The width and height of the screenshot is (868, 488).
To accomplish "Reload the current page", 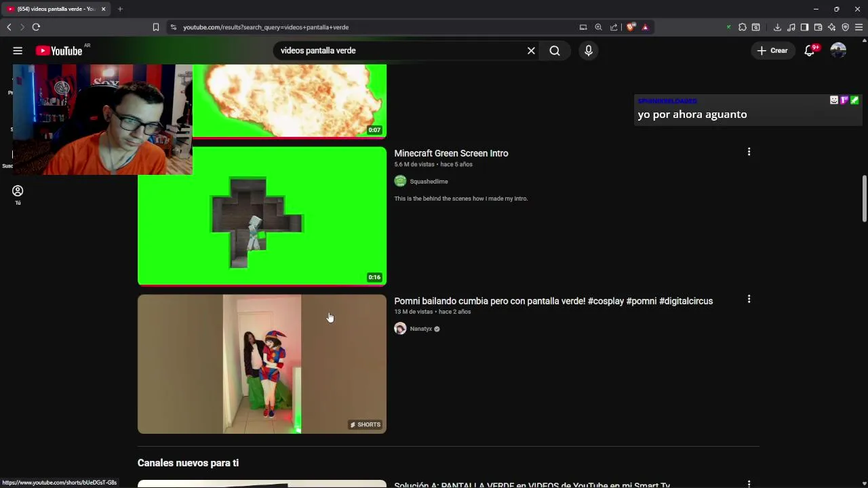I will pos(36,27).
